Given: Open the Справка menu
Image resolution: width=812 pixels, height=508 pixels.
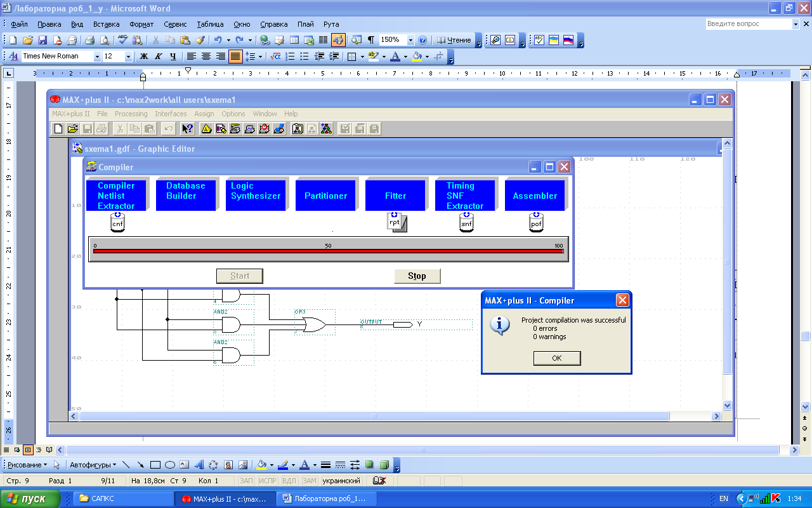Looking at the screenshot, I should tap(273, 24).
